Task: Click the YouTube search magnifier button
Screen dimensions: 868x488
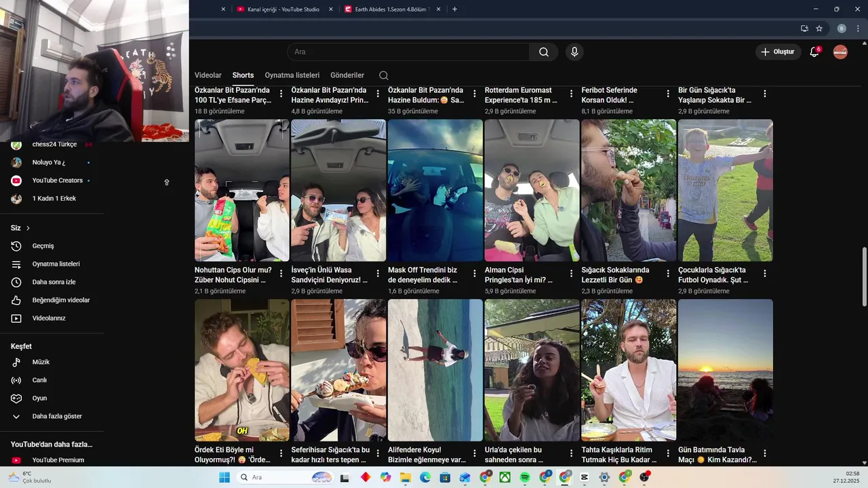Action: point(544,52)
